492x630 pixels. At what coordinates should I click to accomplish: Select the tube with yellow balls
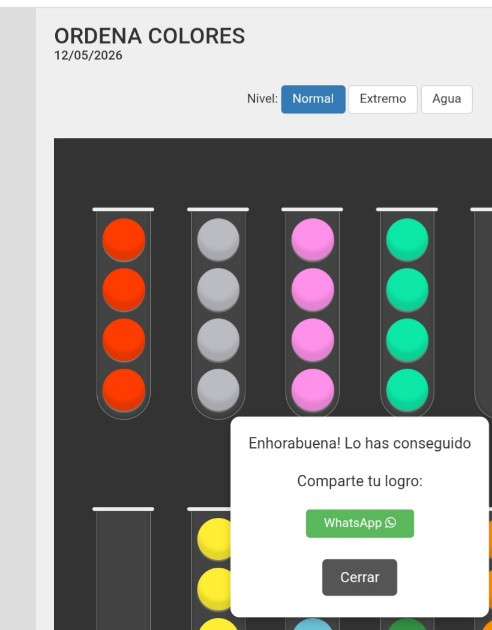coord(211,569)
